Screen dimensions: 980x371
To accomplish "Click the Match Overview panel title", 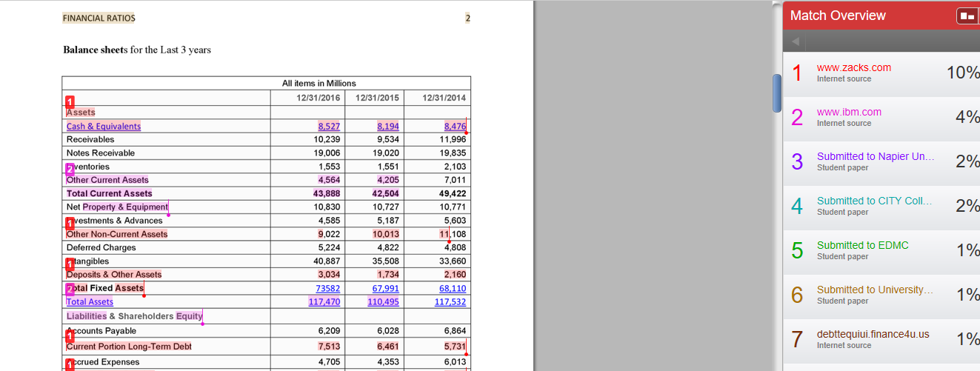I will pyautogui.click(x=838, y=16).
